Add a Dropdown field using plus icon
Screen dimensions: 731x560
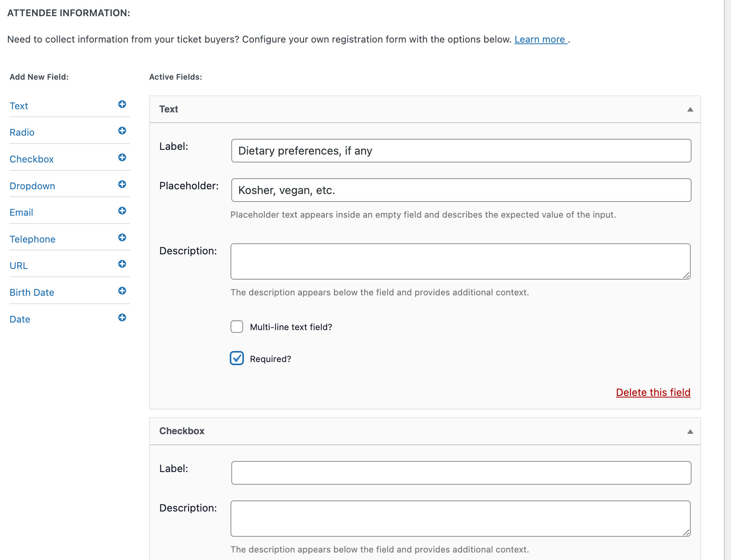(122, 184)
